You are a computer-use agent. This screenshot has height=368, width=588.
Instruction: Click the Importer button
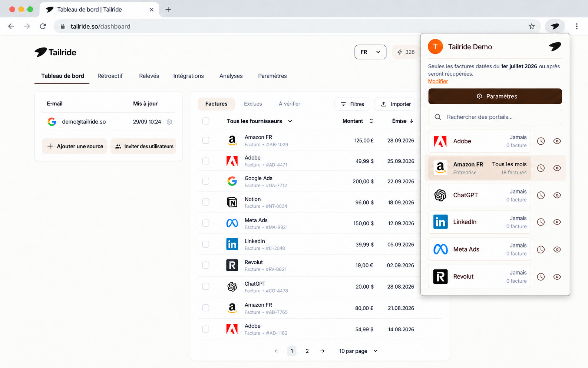pos(395,104)
